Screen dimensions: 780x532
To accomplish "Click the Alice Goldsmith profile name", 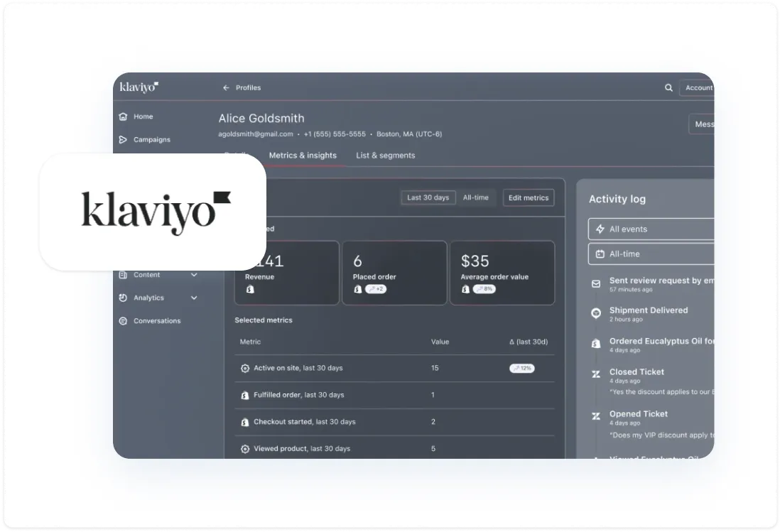I will click(x=261, y=119).
